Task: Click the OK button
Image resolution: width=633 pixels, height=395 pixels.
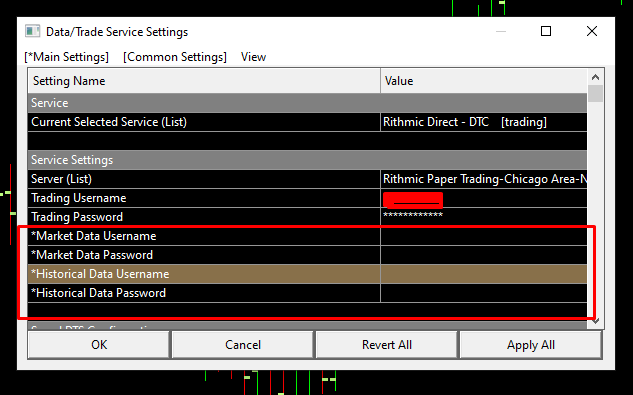Action: [99, 345]
